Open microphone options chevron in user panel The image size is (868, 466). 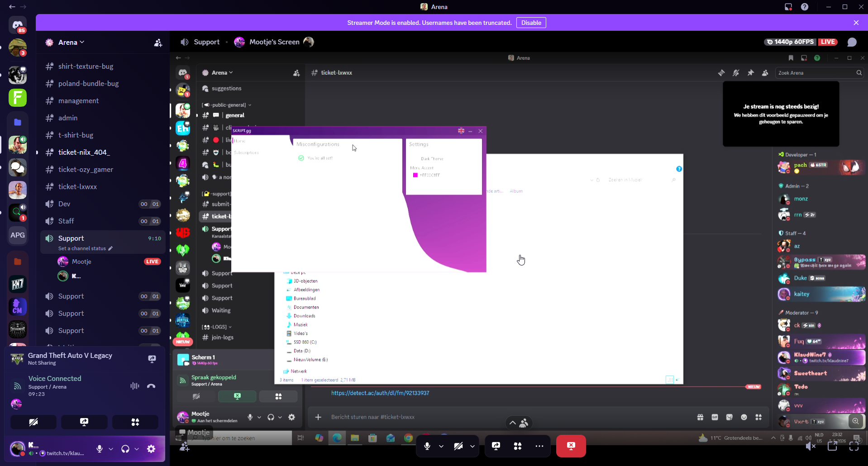(x=111, y=449)
